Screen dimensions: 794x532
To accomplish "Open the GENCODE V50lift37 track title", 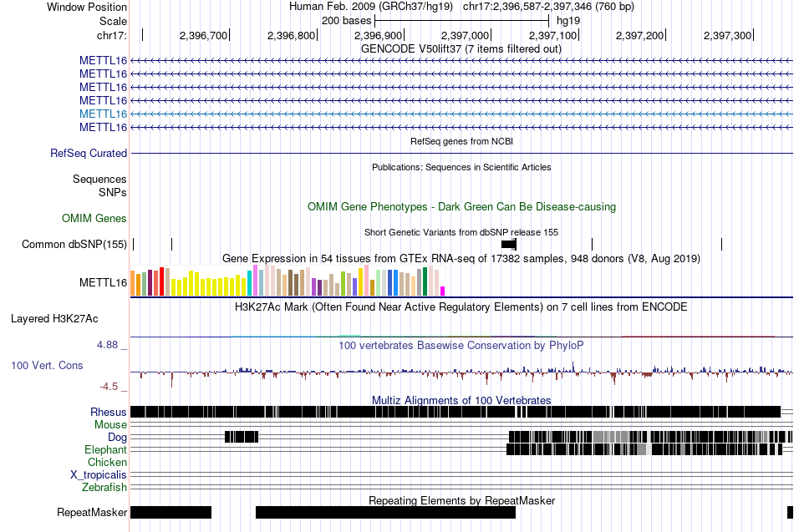I will 461,49.
